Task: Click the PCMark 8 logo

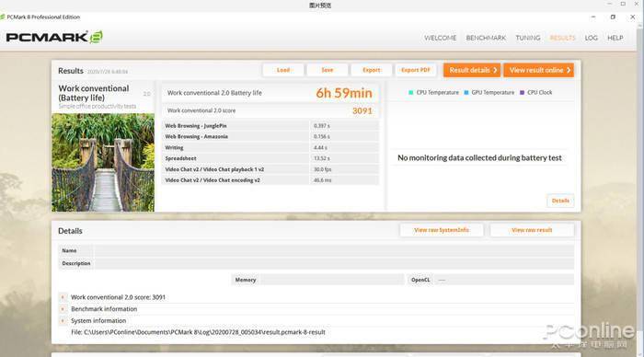Action: coord(54,37)
